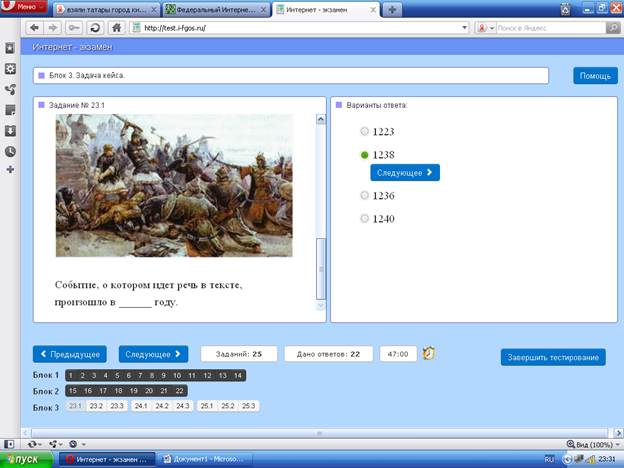Viewport: 624px width, 468px height.
Task: Open the Opera Link sync status icon
Action: point(34,444)
